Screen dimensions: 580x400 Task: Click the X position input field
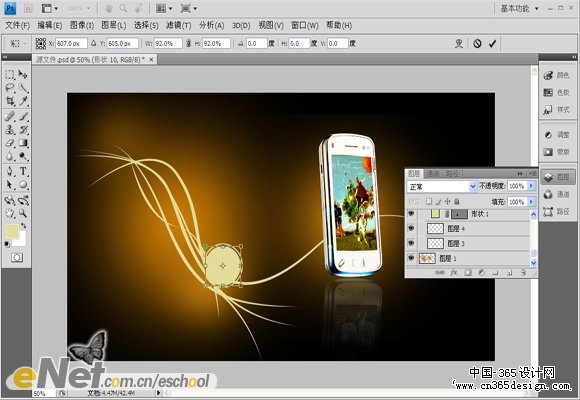point(71,44)
